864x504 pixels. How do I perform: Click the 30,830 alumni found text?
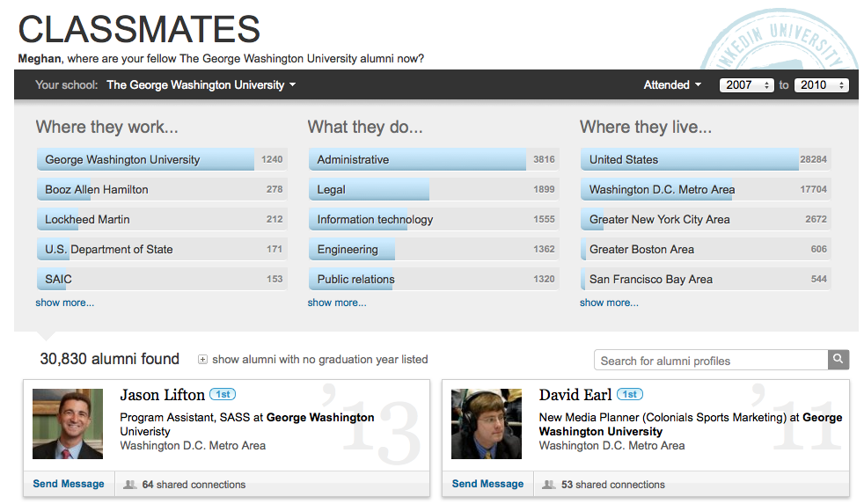(110, 359)
